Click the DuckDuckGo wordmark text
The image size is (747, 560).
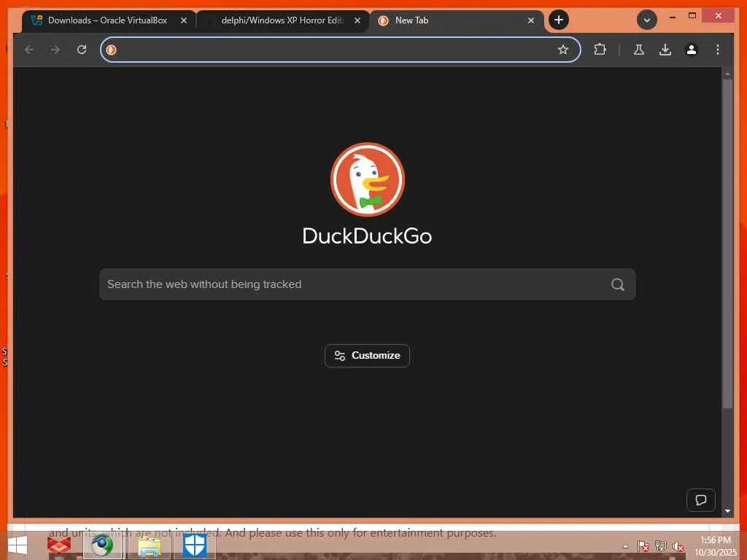pos(367,236)
